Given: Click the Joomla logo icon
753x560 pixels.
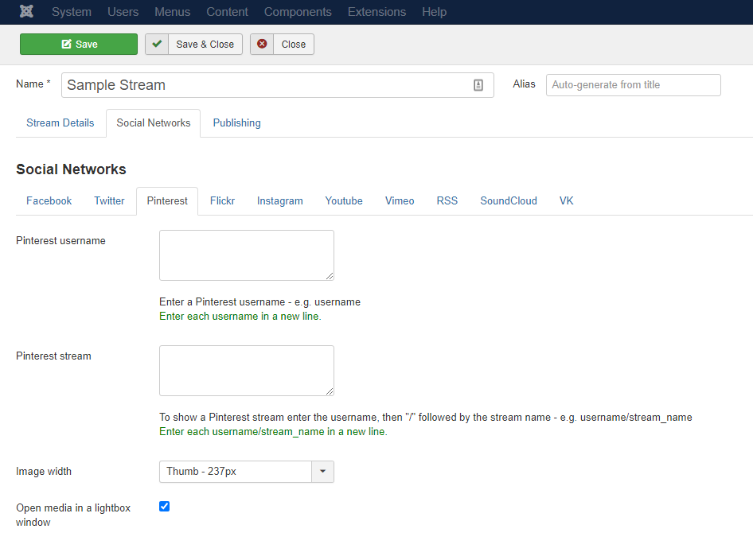Looking at the screenshot, I should pyautogui.click(x=26, y=11).
